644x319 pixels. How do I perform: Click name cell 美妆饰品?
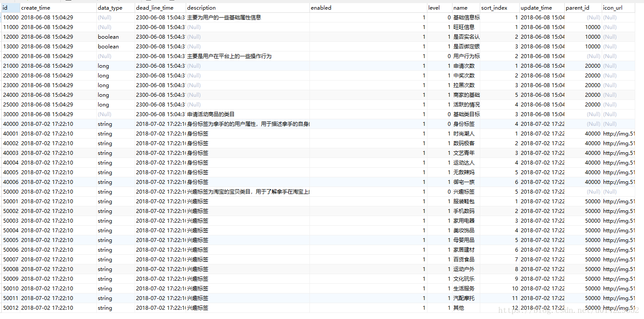tap(466, 231)
